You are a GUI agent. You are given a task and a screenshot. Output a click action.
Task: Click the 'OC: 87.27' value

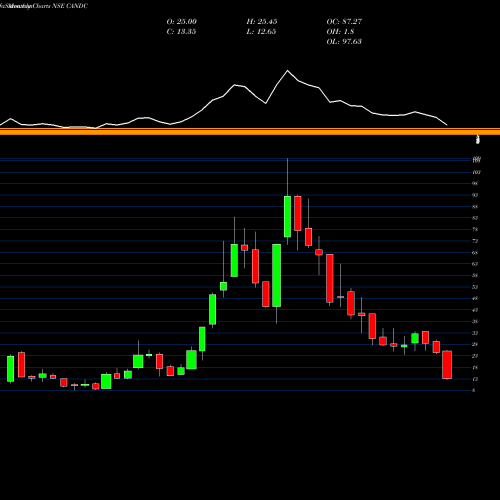[x=344, y=22]
